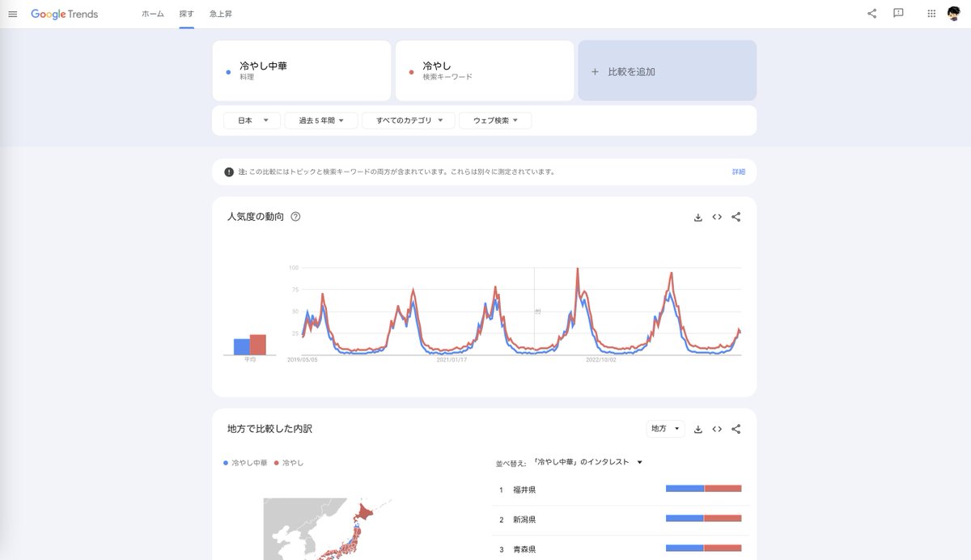The image size is (971, 560).
Task: Open embed code for regional breakdown
Action: pyautogui.click(x=717, y=429)
